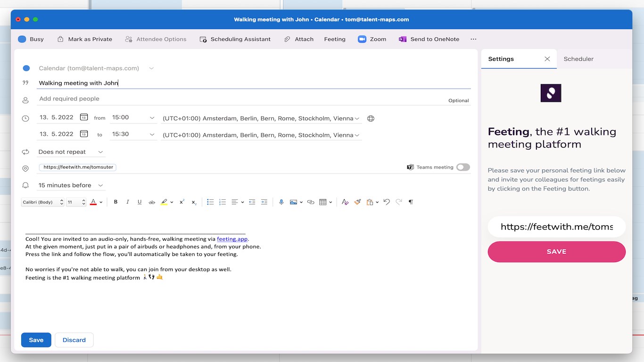This screenshot has height=362, width=644.
Task: Click the clear formatting icon
Action: point(346,202)
